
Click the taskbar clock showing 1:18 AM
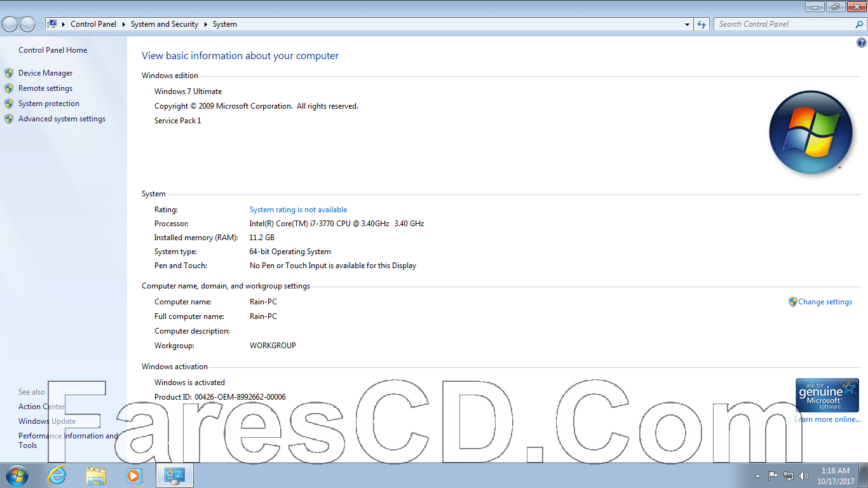[x=835, y=475]
